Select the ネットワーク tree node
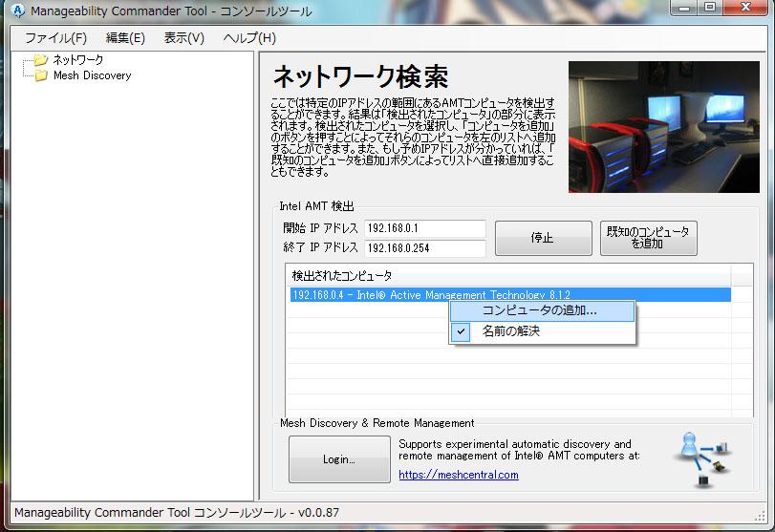The image size is (775, 532). pos(78,60)
